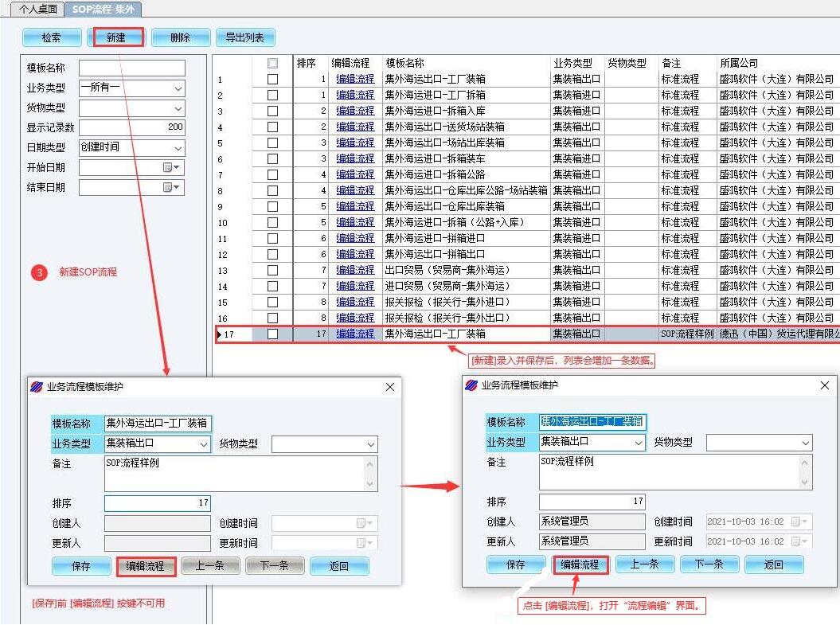840x625 pixels.
Task: Click inside the 模板名称 filter input field
Action: tap(131, 68)
